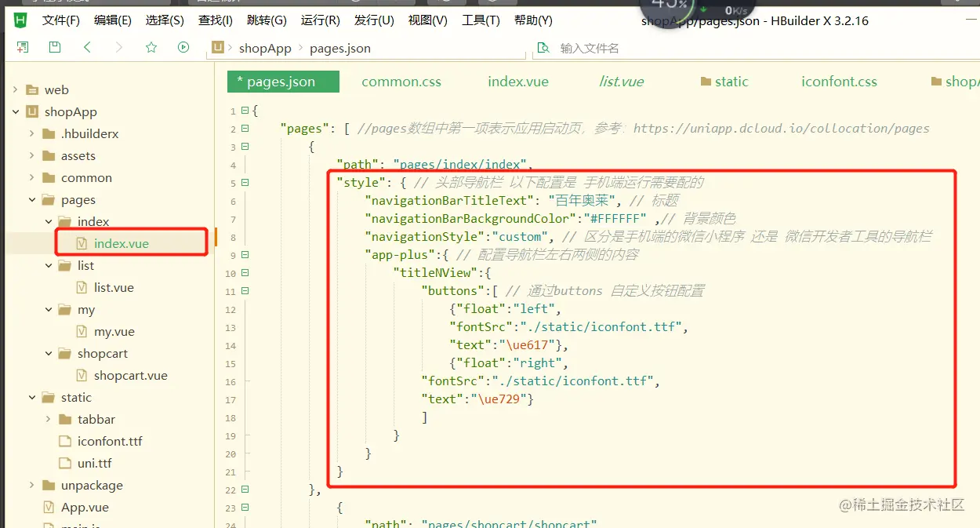Open the 工具(T) menu

coord(481,20)
